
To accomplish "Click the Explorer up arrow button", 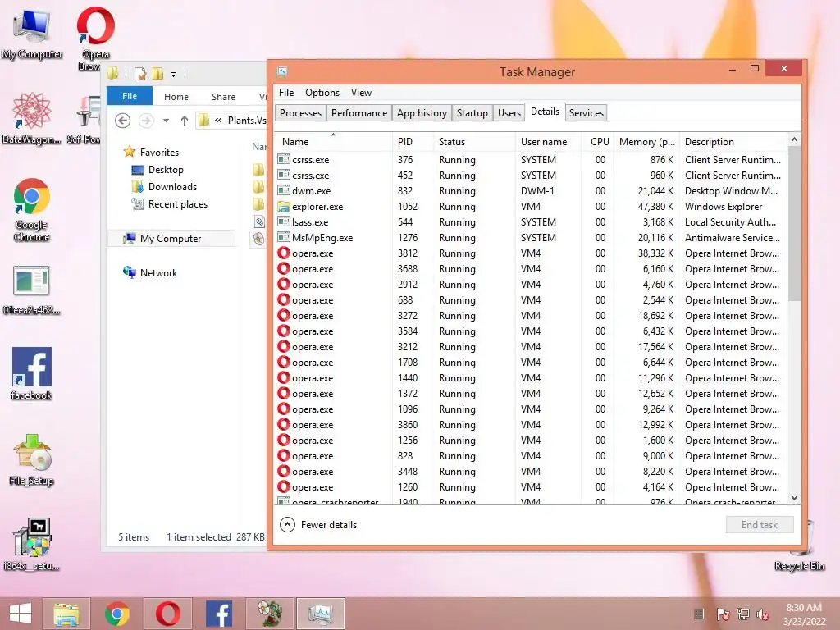I will pyautogui.click(x=185, y=121).
